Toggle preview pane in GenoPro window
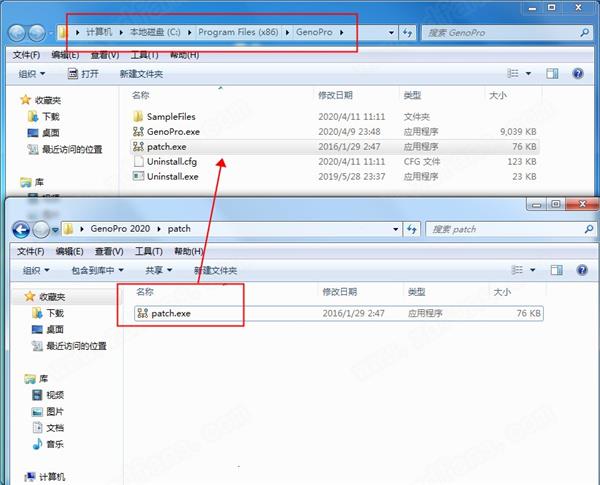The width and height of the screenshot is (600, 485). [552, 73]
